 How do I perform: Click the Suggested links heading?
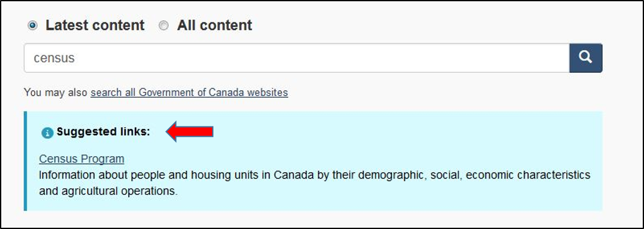click(x=103, y=132)
